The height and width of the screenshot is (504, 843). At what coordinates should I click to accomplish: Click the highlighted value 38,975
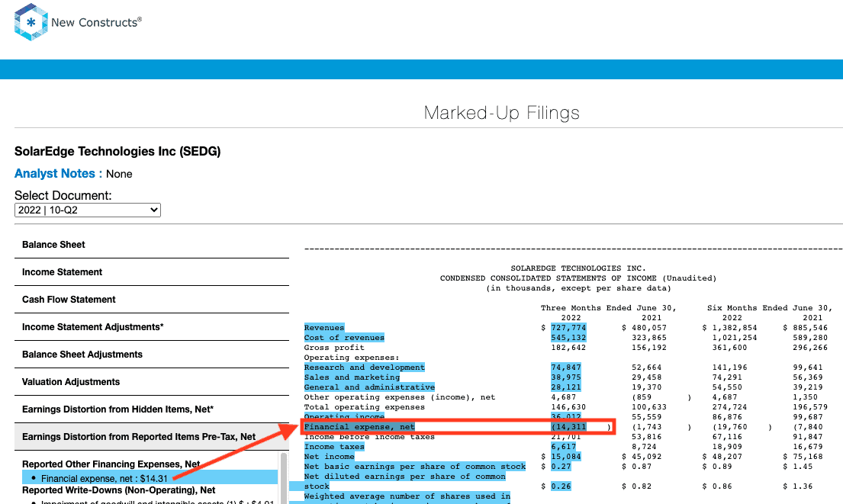click(x=565, y=377)
